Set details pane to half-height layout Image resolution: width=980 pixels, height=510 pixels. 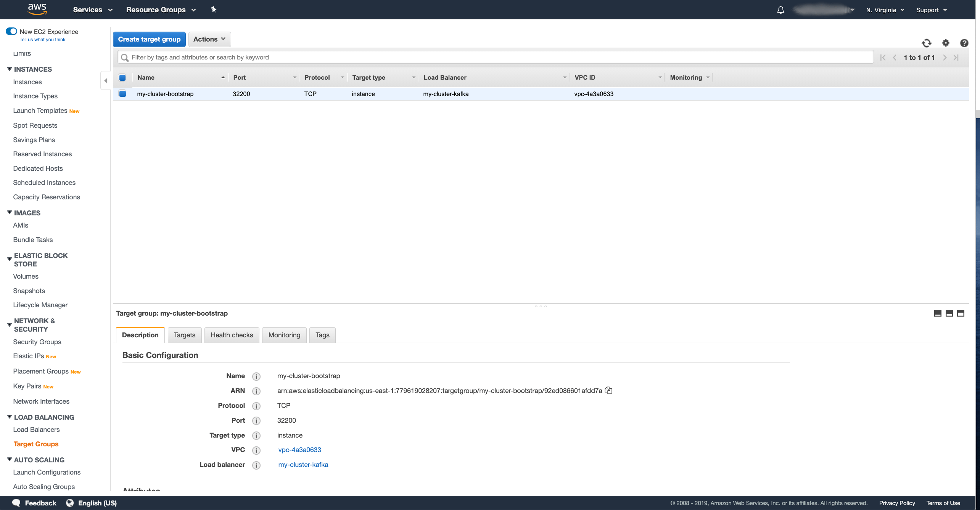click(x=949, y=313)
